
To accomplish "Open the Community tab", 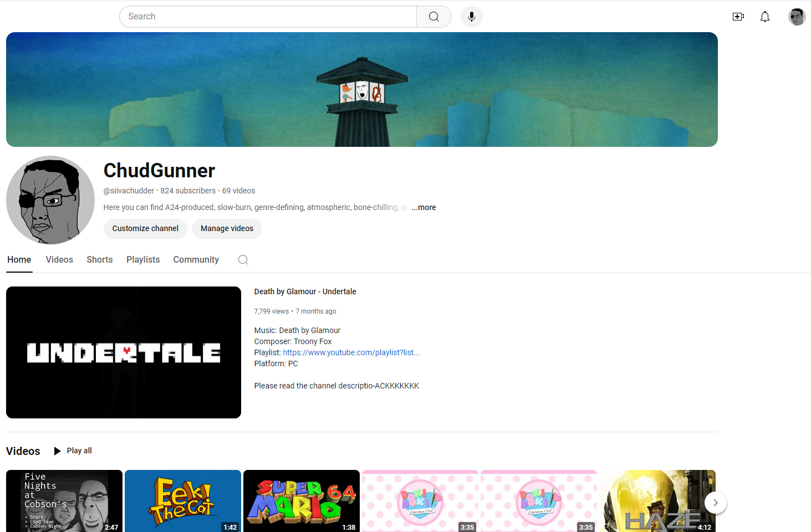I will [196, 259].
